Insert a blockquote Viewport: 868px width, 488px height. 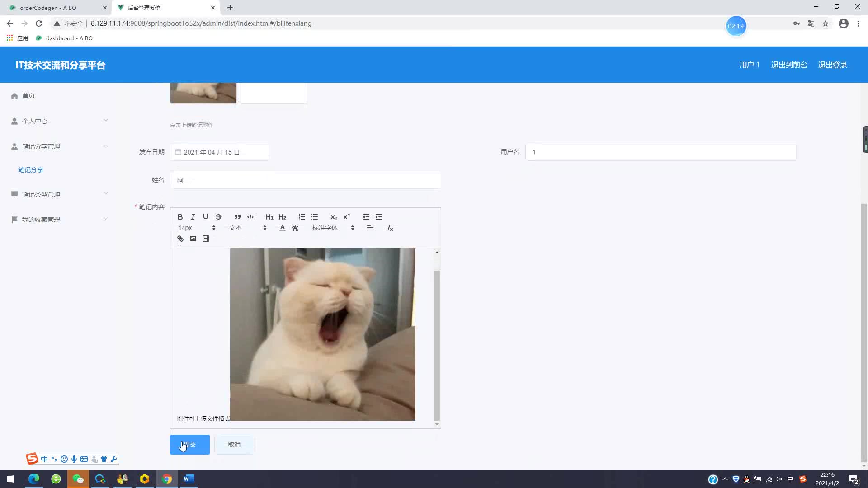pyautogui.click(x=237, y=217)
